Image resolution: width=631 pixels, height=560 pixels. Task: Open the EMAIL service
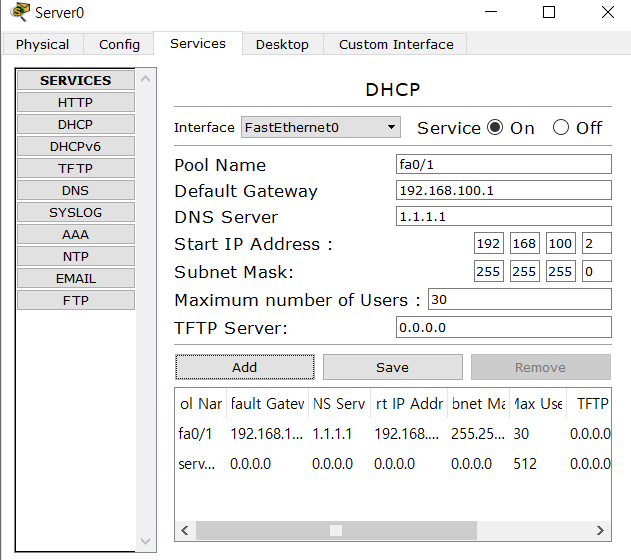pyautogui.click(x=76, y=278)
